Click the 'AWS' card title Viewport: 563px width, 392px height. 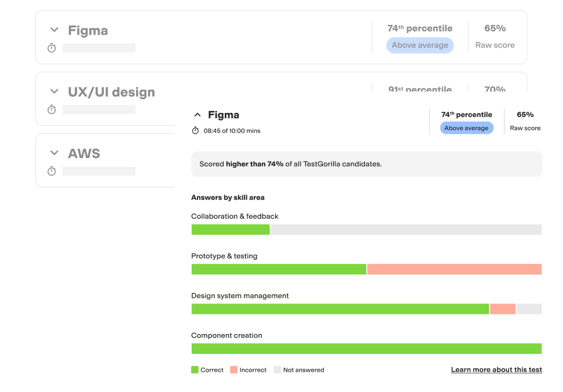pos(84,153)
